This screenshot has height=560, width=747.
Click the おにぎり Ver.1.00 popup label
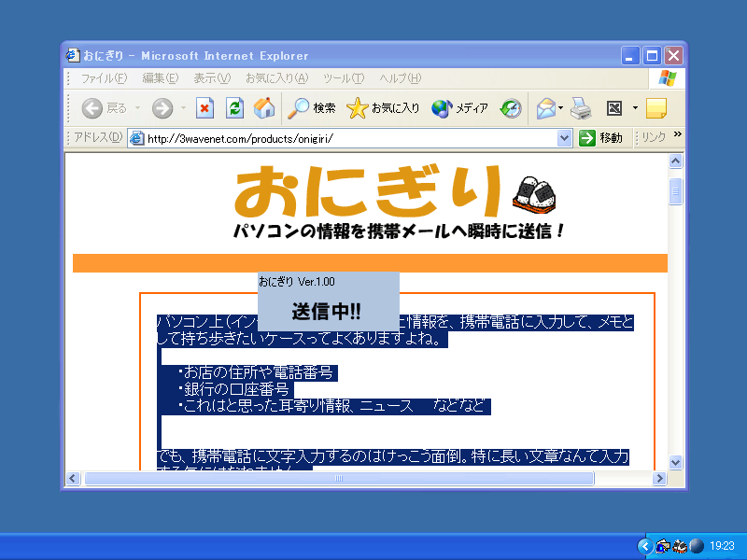[297, 282]
